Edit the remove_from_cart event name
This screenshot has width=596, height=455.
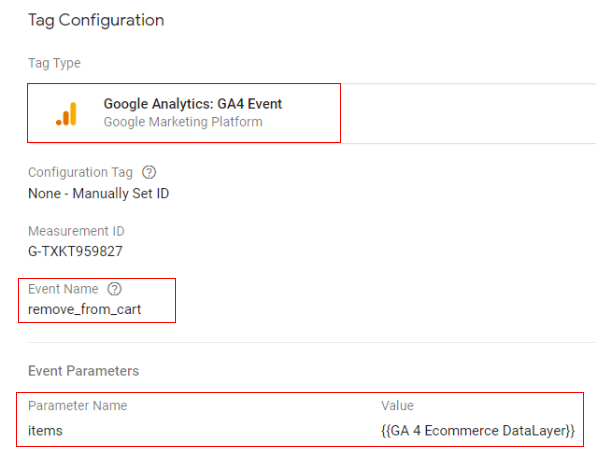pos(84,309)
